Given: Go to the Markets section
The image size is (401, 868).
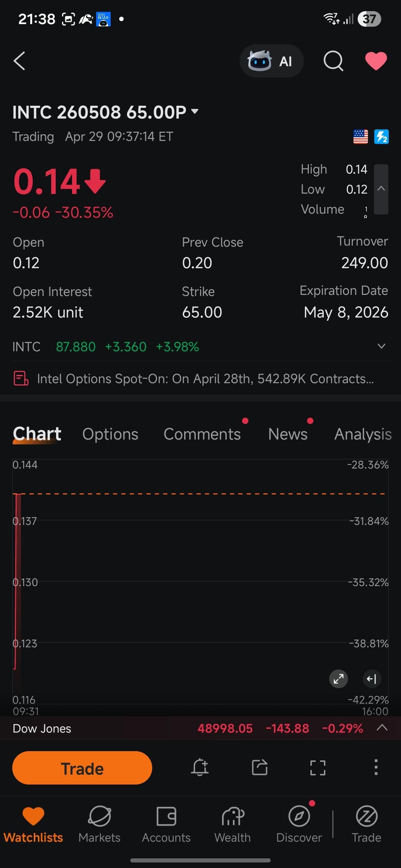Looking at the screenshot, I should click(100, 824).
